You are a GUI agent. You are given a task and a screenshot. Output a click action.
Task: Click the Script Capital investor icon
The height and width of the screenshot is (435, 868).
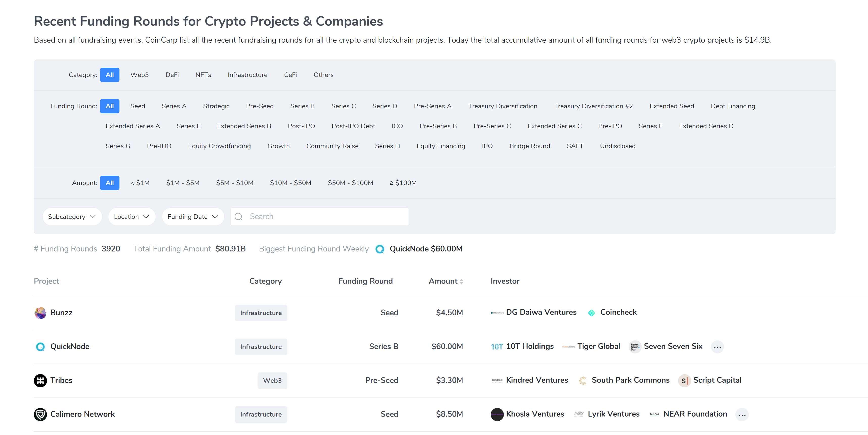[x=684, y=380]
